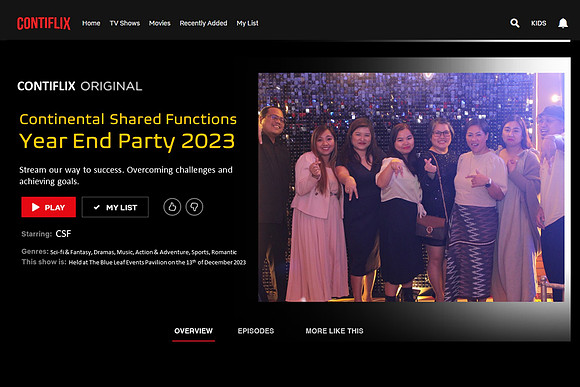Toggle the My List checkmark
The width and height of the screenshot is (580, 387).
point(97,207)
